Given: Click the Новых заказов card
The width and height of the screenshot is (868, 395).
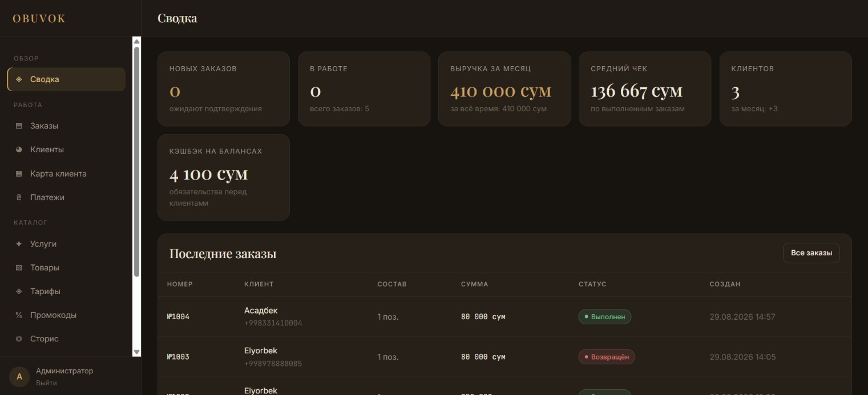Looking at the screenshot, I should pos(224,89).
